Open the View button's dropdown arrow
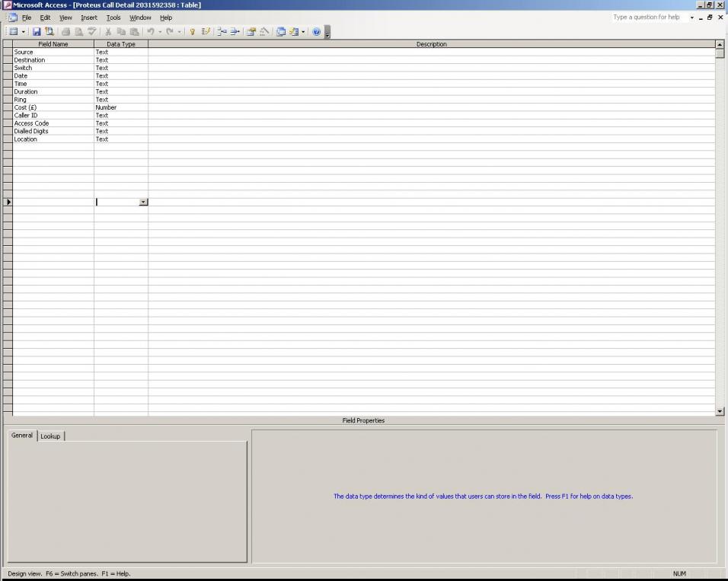 [23, 31]
